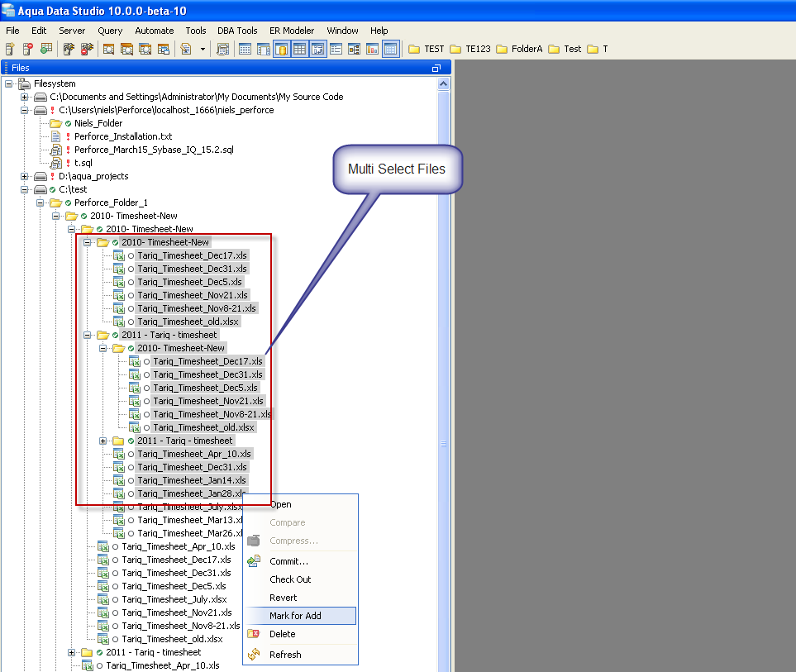Viewport: 796px width, 672px height.
Task: Click the Filesystem root computer icon
Action: coord(24,83)
